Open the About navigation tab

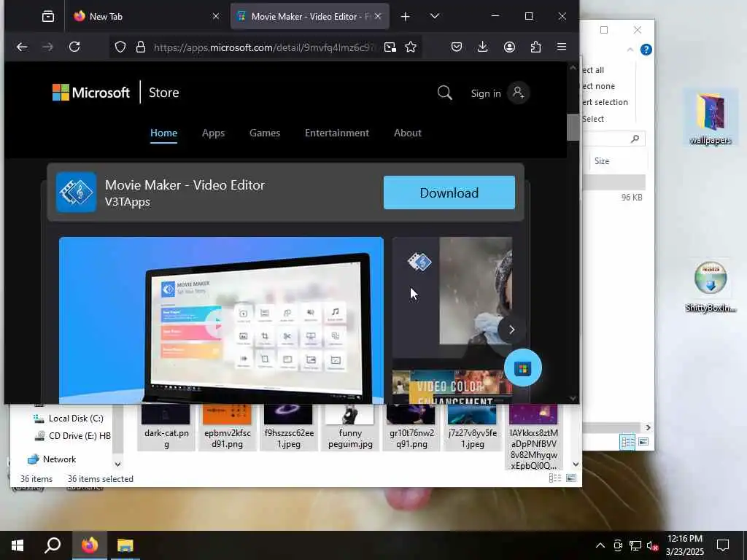[x=407, y=133]
